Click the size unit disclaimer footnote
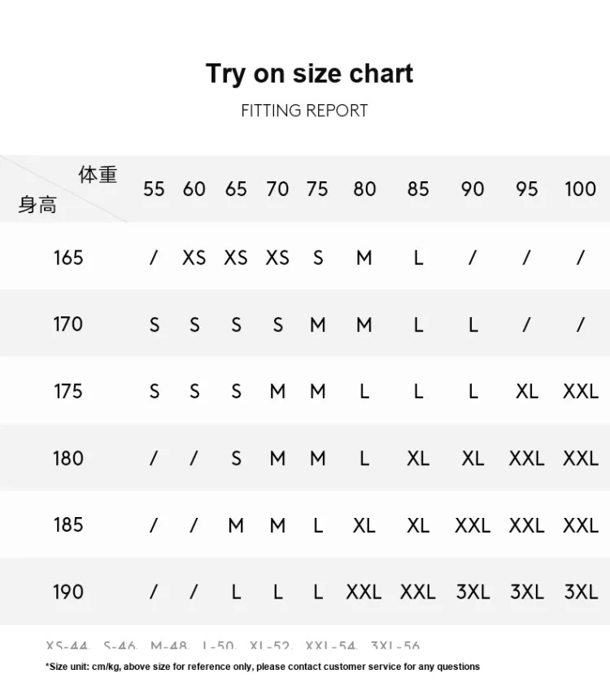The height and width of the screenshot is (700, 610). coord(263,667)
